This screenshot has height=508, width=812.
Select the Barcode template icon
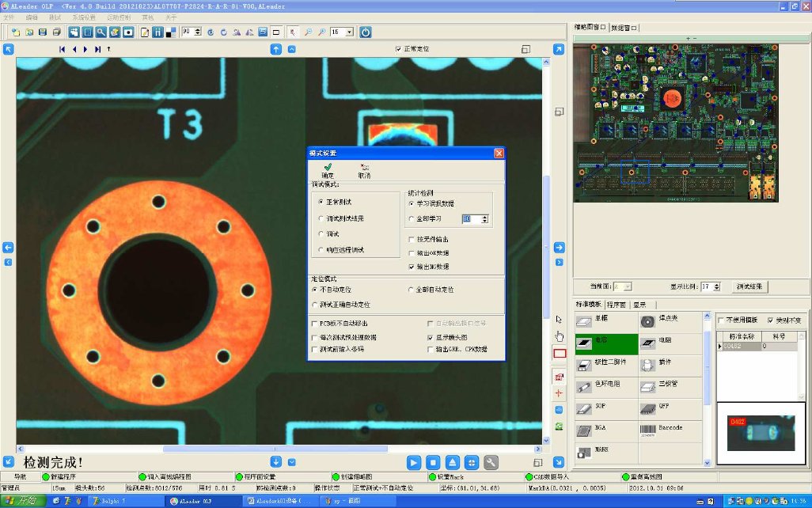[x=647, y=430]
